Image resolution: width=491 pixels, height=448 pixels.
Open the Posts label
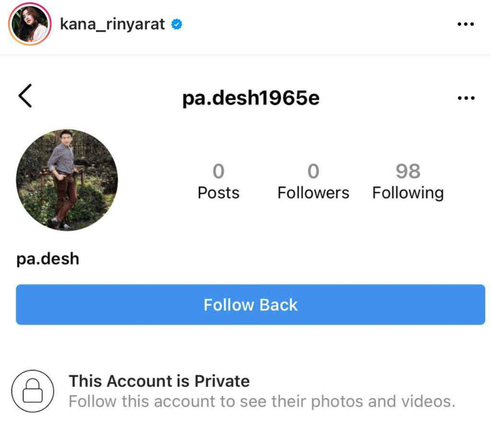218,193
